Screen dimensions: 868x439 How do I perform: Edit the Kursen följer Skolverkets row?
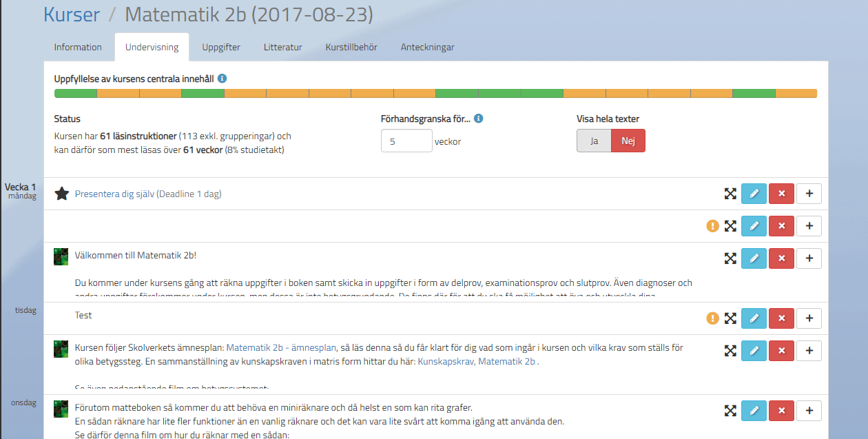(x=754, y=350)
